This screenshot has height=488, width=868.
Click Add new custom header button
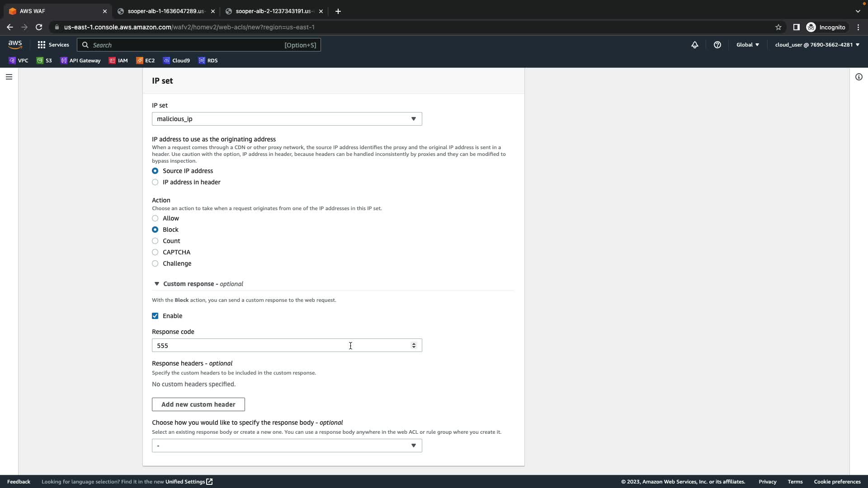[x=198, y=404]
